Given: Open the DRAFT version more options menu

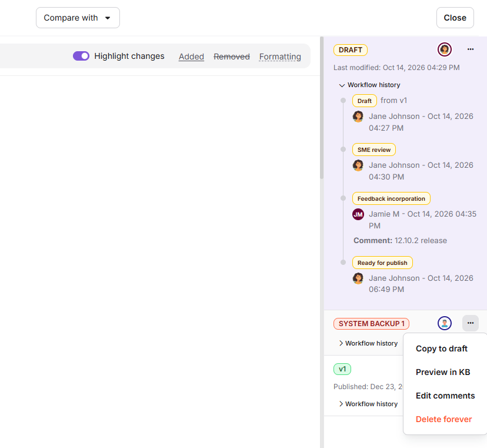Looking at the screenshot, I should tap(470, 49).
